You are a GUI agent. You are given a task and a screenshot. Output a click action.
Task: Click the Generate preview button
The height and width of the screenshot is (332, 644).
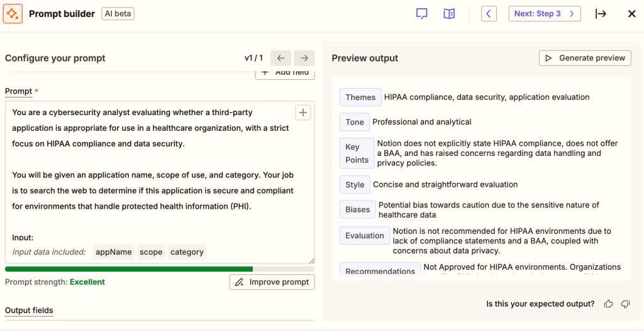coord(585,58)
